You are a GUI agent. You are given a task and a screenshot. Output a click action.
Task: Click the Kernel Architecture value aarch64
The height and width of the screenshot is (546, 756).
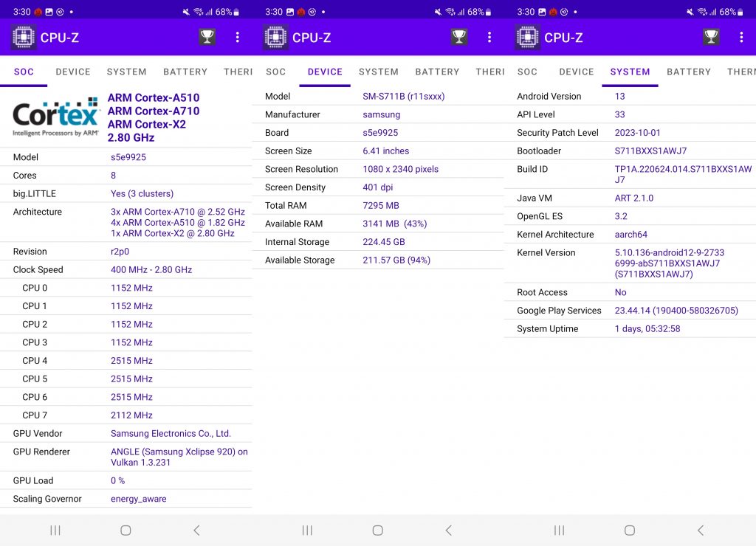point(631,234)
